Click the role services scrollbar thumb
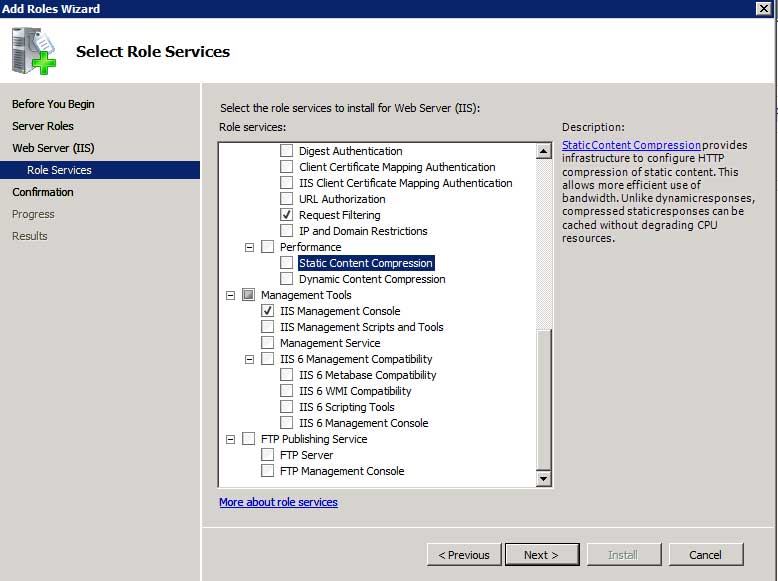This screenshot has width=778, height=581. pos(544,399)
